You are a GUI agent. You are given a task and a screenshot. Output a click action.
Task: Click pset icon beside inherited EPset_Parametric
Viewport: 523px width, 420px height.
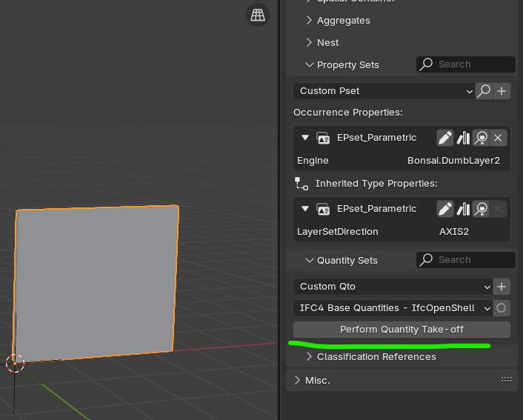click(x=323, y=209)
